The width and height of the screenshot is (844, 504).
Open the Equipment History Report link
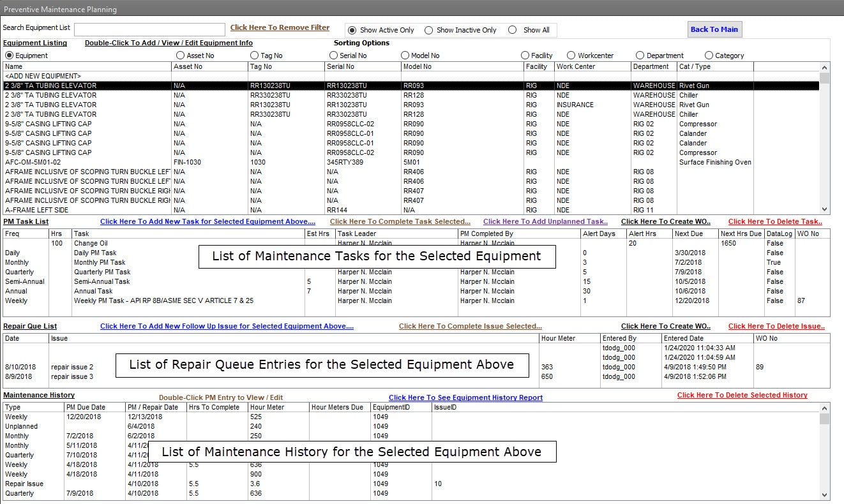[465, 397]
